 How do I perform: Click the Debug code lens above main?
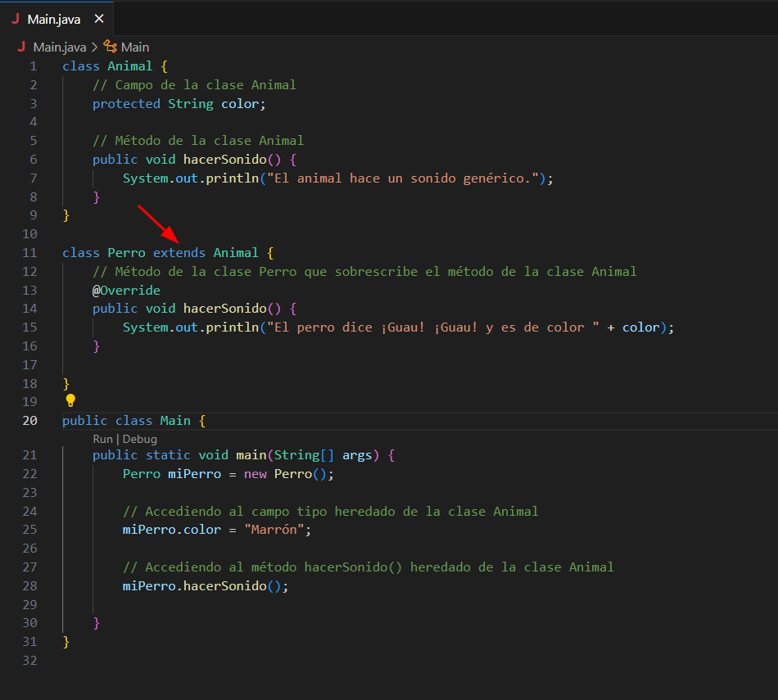[x=139, y=439]
